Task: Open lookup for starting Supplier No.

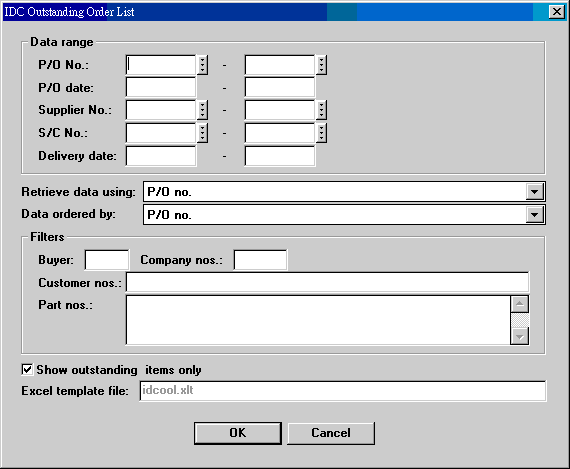Action: click(202, 110)
